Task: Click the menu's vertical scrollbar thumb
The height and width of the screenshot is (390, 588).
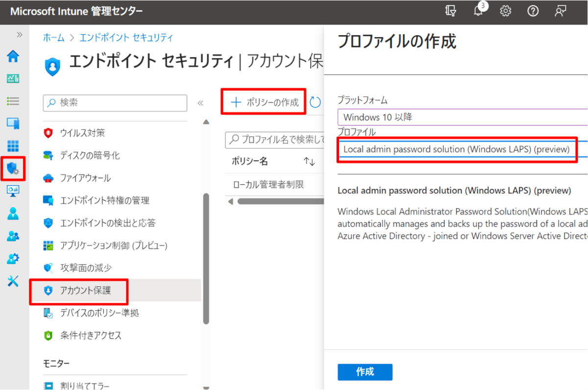Action: tap(206, 258)
